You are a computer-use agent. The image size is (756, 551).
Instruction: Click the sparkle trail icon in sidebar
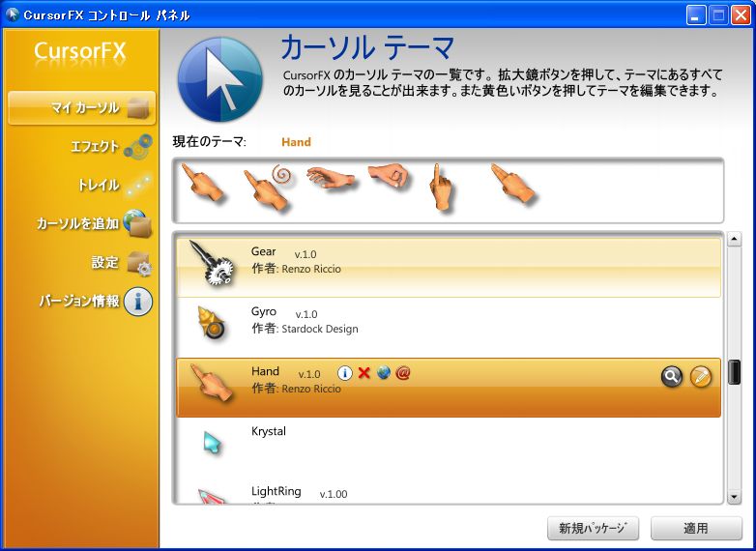click(x=138, y=185)
